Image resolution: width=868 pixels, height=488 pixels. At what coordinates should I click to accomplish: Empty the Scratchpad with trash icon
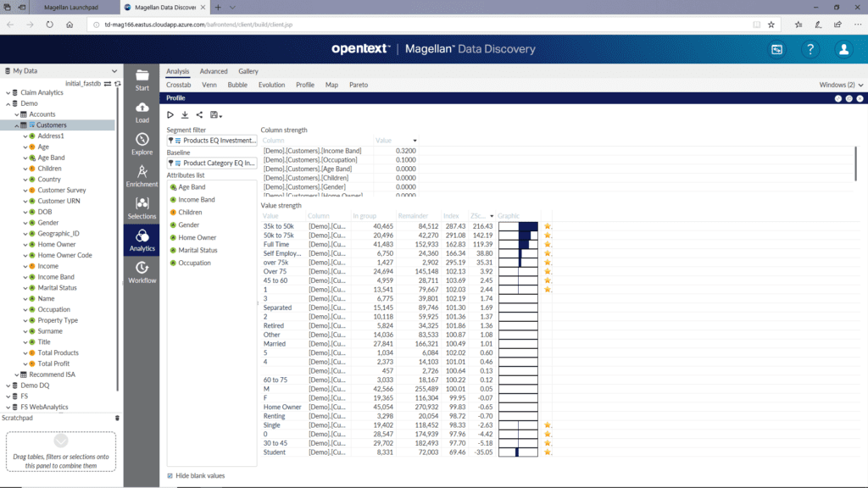(x=117, y=419)
